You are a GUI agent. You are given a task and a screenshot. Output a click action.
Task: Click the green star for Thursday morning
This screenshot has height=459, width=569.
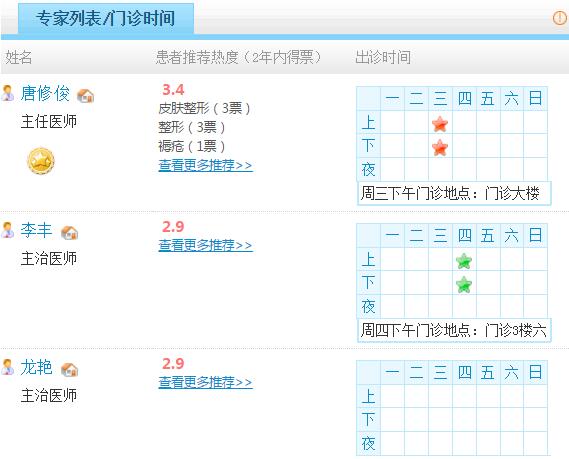tap(464, 261)
